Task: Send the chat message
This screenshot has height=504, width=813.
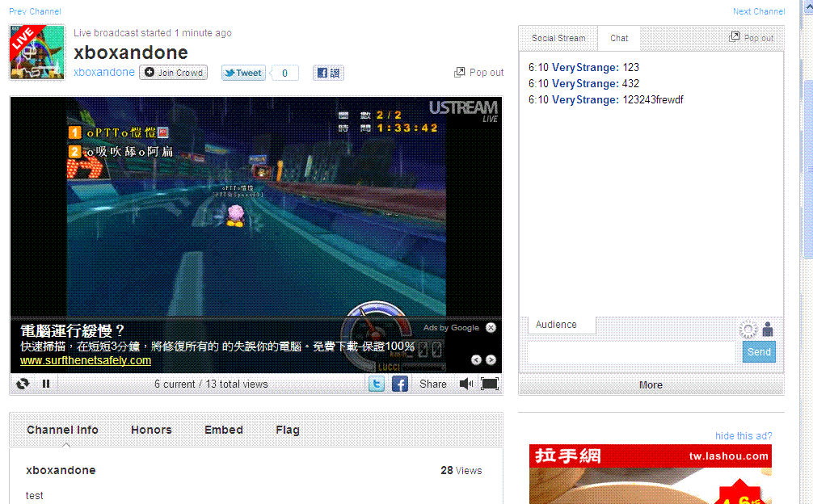Action: tap(759, 352)
